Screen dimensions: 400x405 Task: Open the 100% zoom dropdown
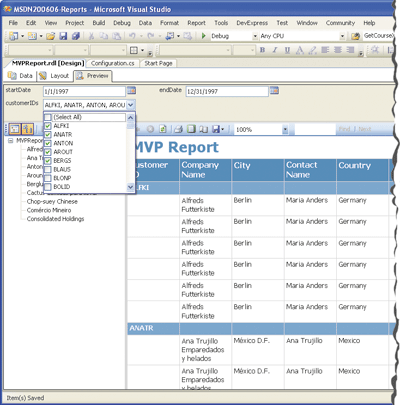pos(285,129)
